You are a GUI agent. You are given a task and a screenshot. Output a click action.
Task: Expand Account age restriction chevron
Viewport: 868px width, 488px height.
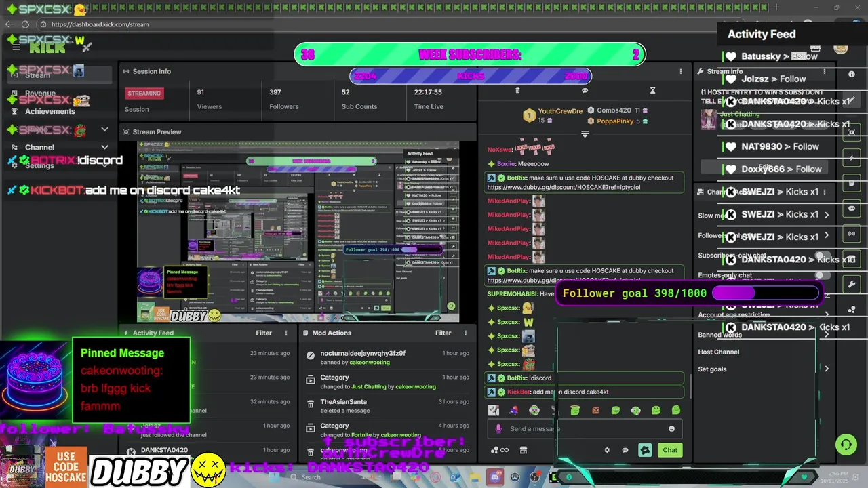[x=827, y=315]
